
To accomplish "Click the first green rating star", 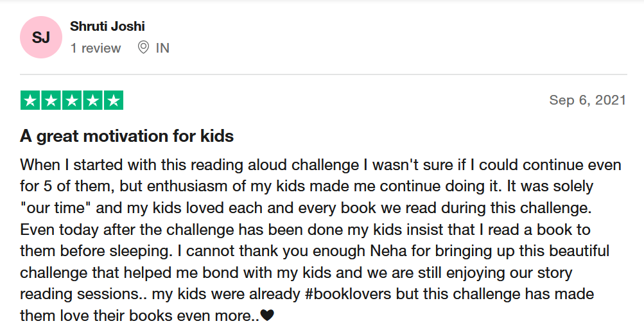I will (x=30, y=101).
